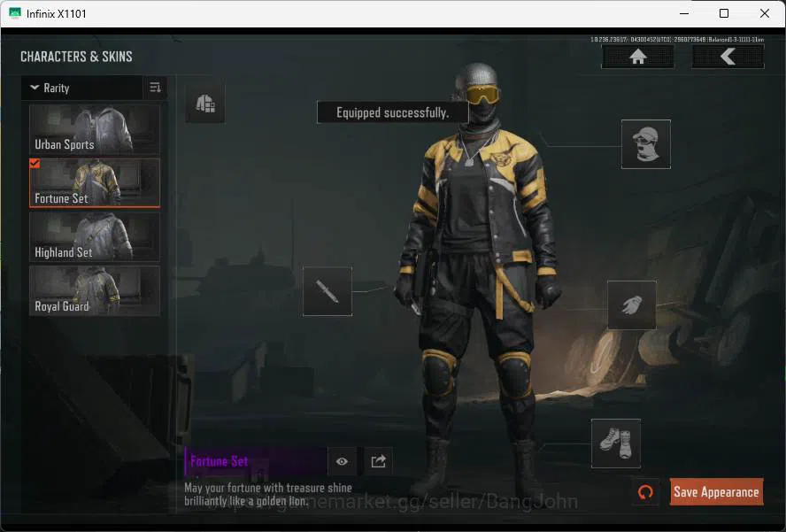Maximize the Infinix X1101 window
786x532 pixels.
724,13
